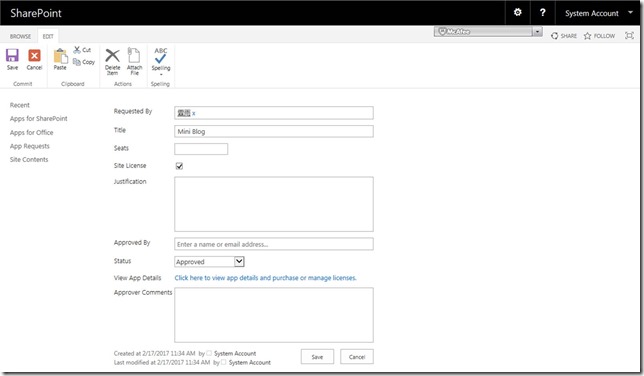
Task: Toggle the Site License checkbox
Action: (x=179, y=166)
